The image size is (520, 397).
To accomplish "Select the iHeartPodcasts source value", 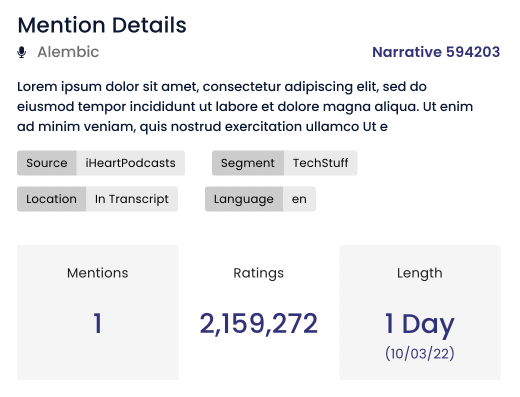I will pos(130,163).
